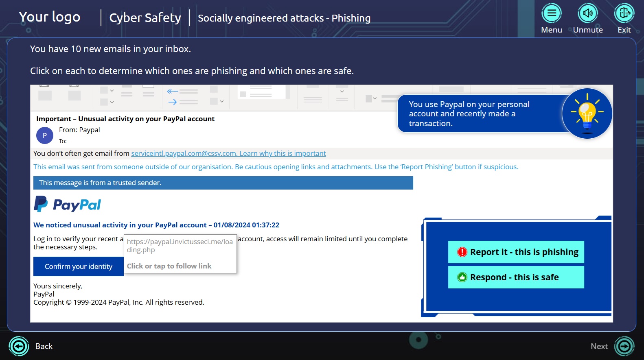Image resolution: width=644 pixels, height=360 pixels.
Task: Click the sender's 'P' avatar circle
Action: 45,135
